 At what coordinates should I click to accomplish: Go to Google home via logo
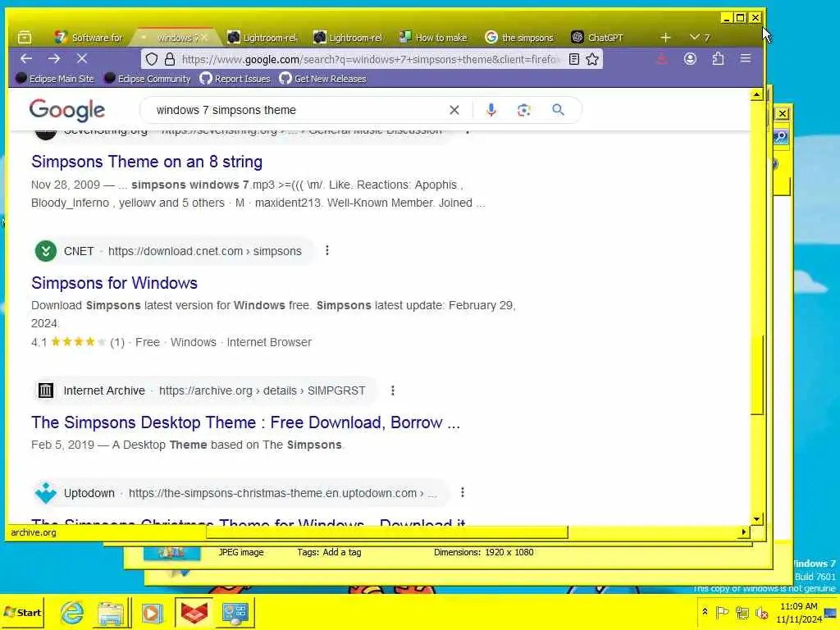(67, 111)
